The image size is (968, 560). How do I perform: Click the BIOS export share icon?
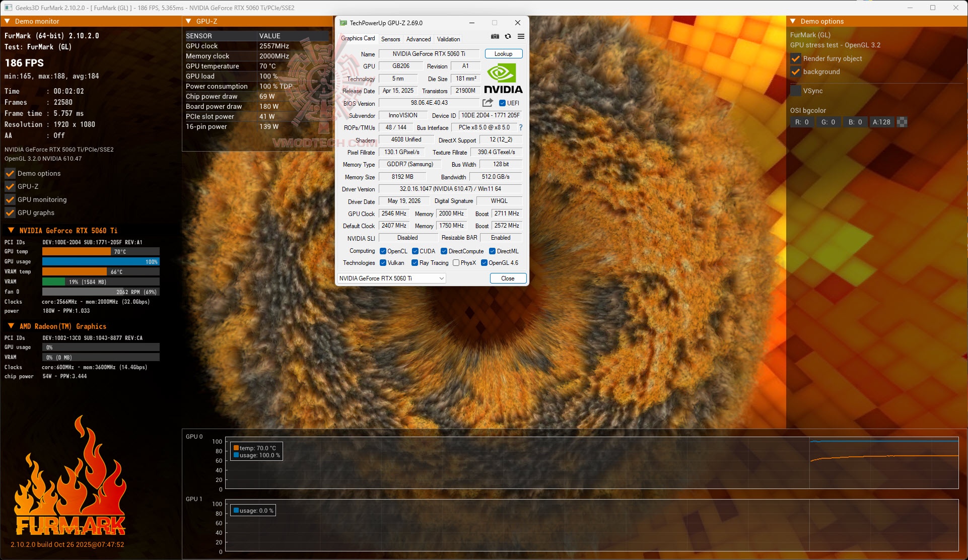pyautogui.click(x=488, y=103)
